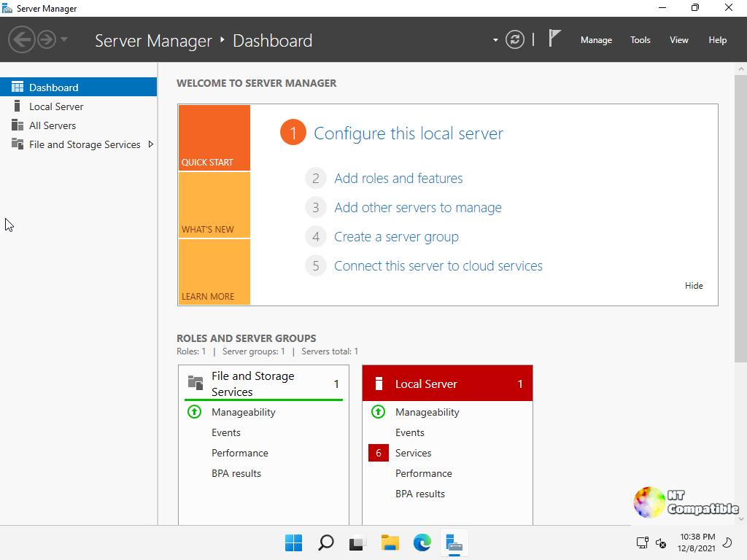This screenshot has height=560, width=747.
Task: Select All Servers in the sidebar
Action: 78,125
